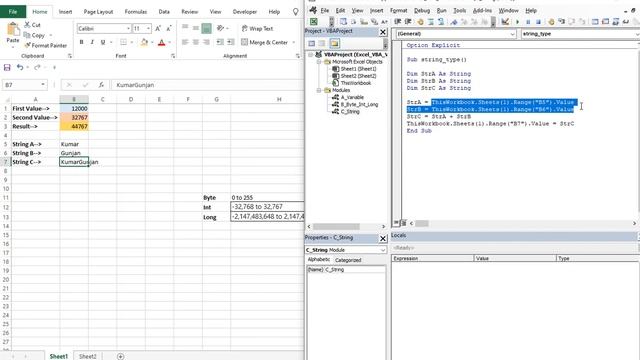Click the Insert Function fx icon
Viewport: 640px width, 360px height.
pyautogui.click(x=101, y=85)
